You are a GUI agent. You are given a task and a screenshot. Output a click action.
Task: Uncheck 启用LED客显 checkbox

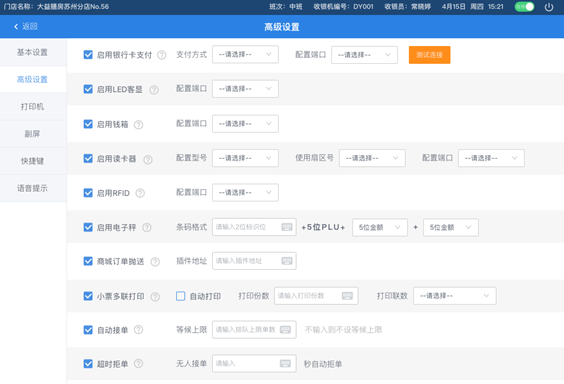point(88,89)
